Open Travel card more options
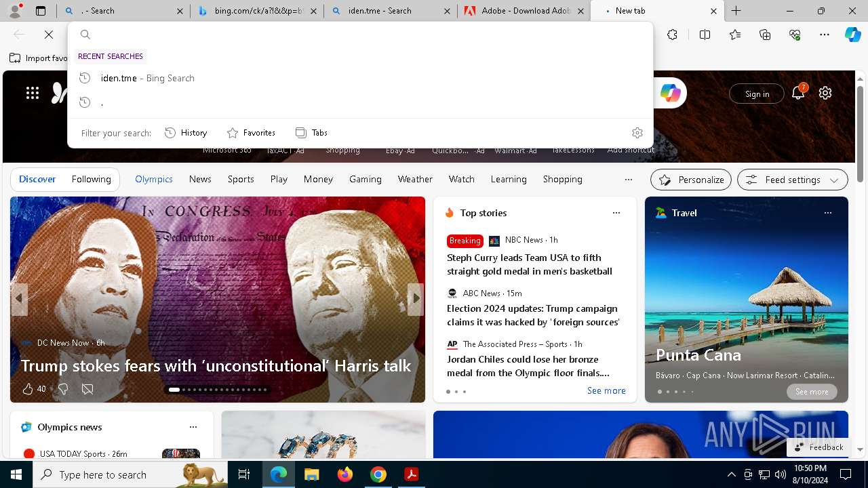868x488 pixels. [x=828, y=213]
